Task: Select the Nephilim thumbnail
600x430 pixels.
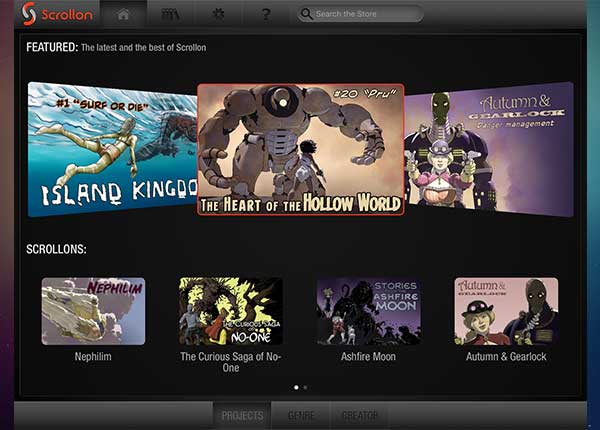Action: coord(93,311)
